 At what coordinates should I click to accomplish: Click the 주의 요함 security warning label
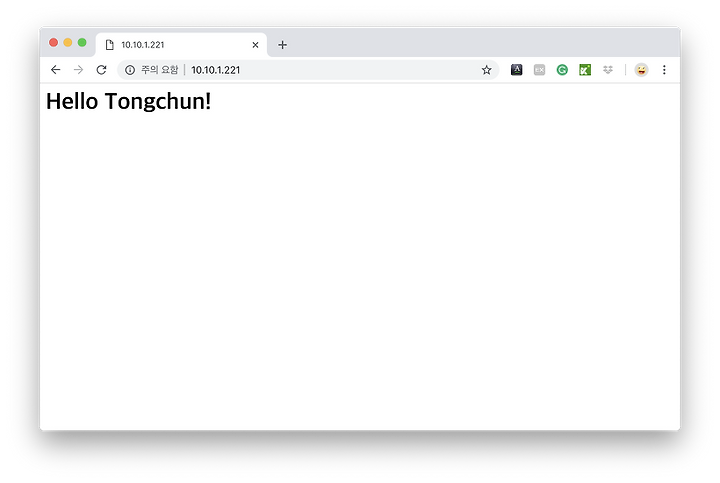point(159,70)
